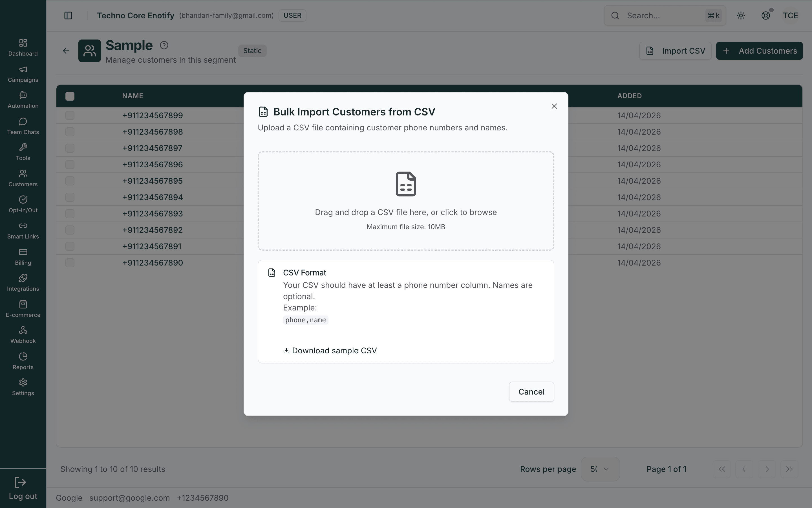This screenshot has height=508, width=812.
Task: Go to the next page button
Action: point(767,469)
